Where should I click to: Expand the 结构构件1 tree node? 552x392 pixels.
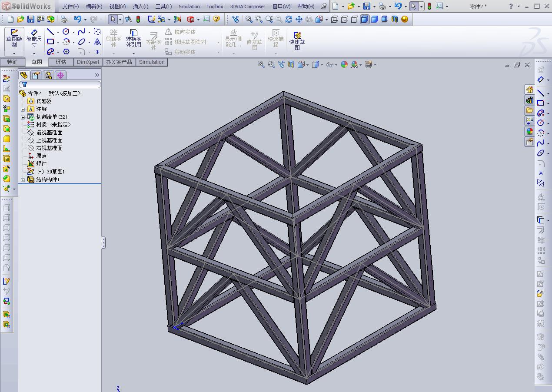click(x=23, y=179)
